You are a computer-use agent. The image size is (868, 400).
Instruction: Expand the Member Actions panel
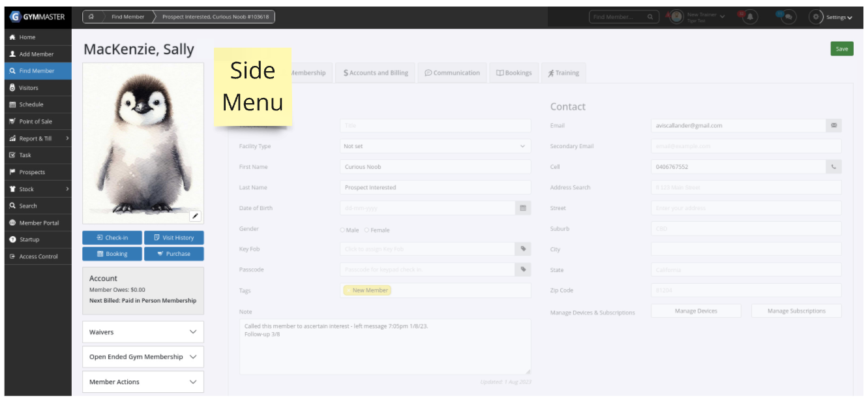click(143, 382)
